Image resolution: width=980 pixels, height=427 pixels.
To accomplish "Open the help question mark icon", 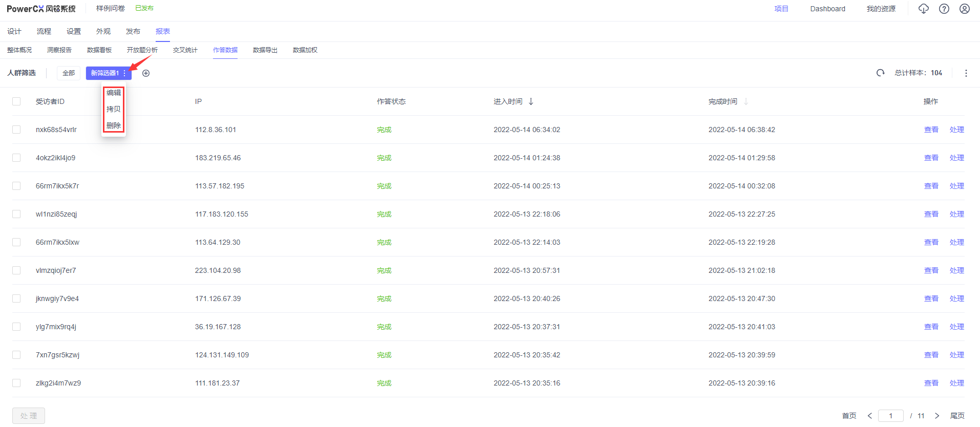I will click(944, 9).
